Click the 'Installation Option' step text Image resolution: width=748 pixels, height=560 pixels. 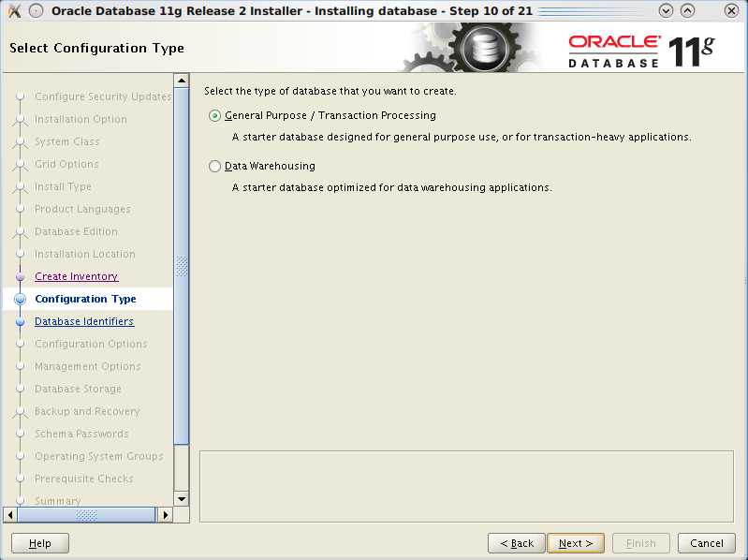coord(81,119)
